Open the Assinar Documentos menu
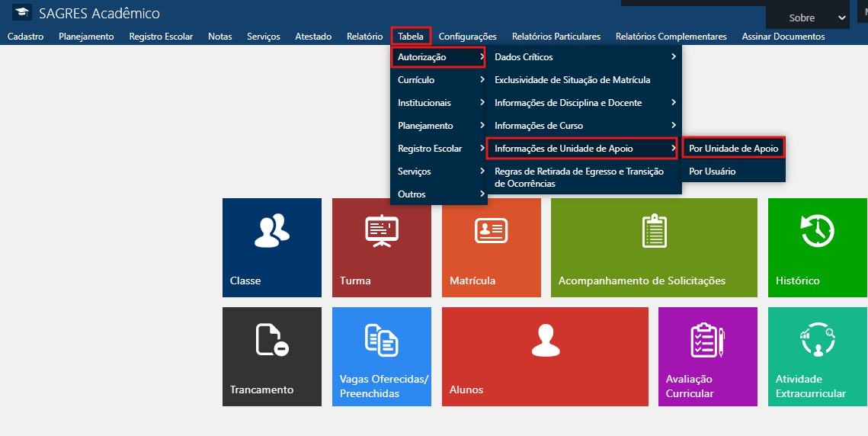This screenshot has width=868, height=436. pyautogui.click(x=783, y=37)
